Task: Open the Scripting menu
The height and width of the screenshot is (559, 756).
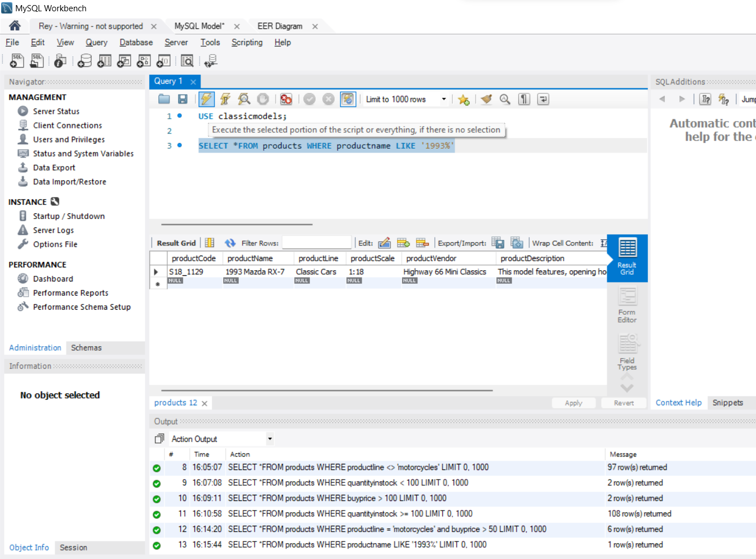Action: click(247, 42)
